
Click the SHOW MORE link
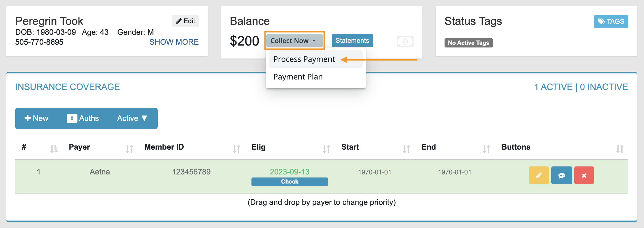click(174, 42)
